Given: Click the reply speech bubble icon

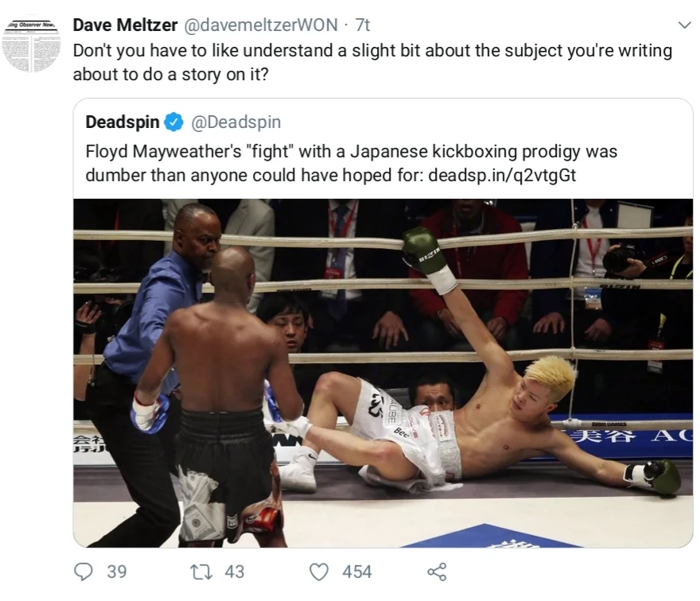Looking at the screenshot, I should (84, 572).
